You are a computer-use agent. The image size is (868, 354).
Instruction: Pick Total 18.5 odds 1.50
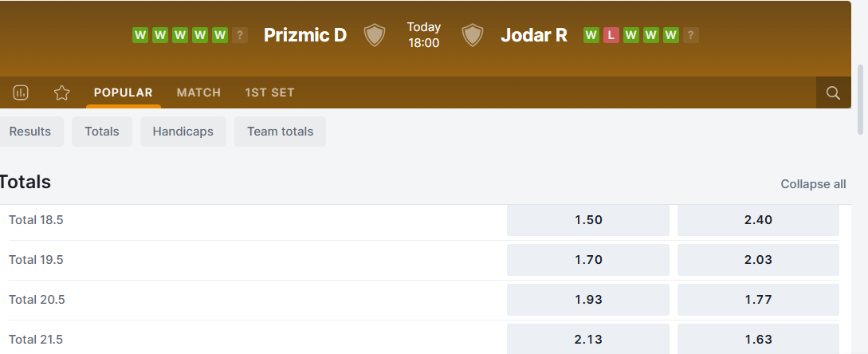pos(588,220)
